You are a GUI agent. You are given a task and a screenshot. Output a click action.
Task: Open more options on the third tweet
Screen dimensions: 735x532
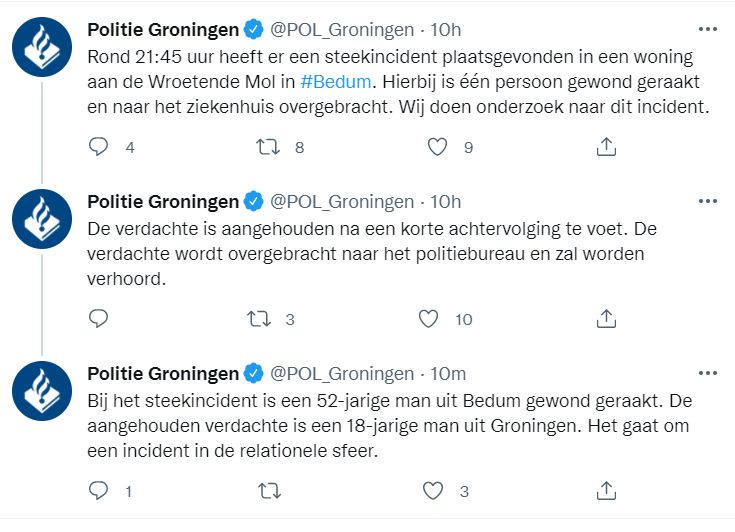[707, 373]
